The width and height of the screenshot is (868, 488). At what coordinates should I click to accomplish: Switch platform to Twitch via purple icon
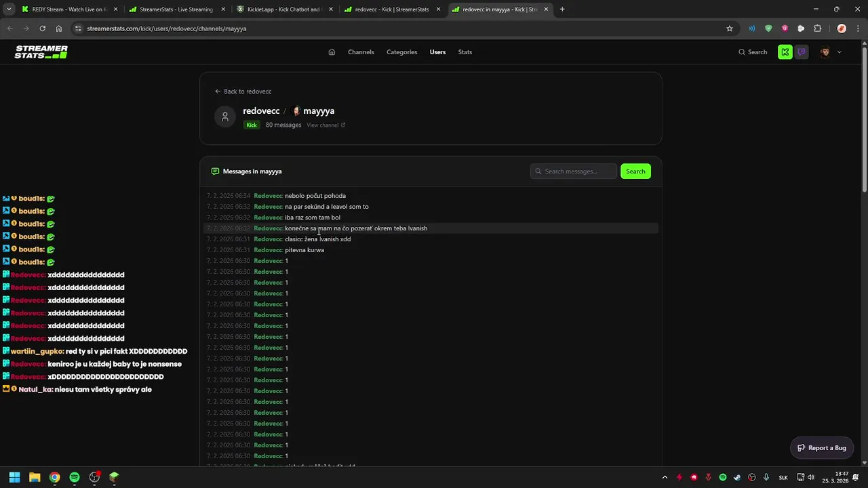pos(802,52)
